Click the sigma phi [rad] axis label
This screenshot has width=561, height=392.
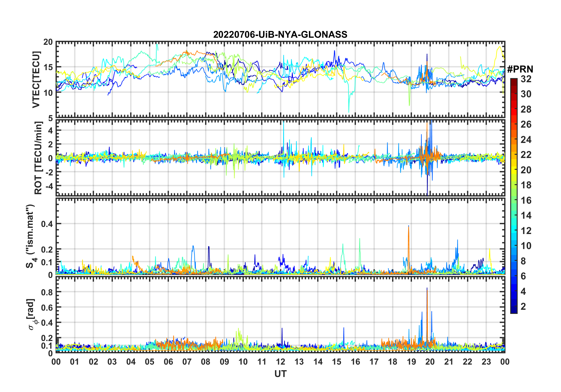pyautogui.click(x=32, y=314)
